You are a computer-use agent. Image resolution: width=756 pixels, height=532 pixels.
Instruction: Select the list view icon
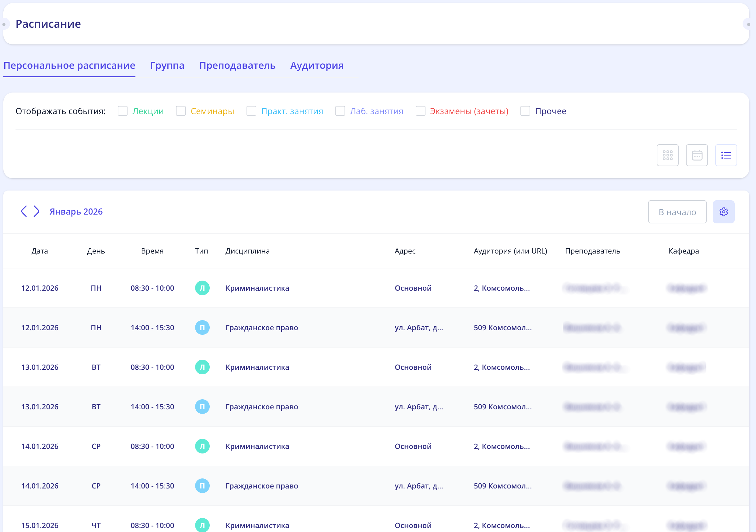[x=726, y=155]
